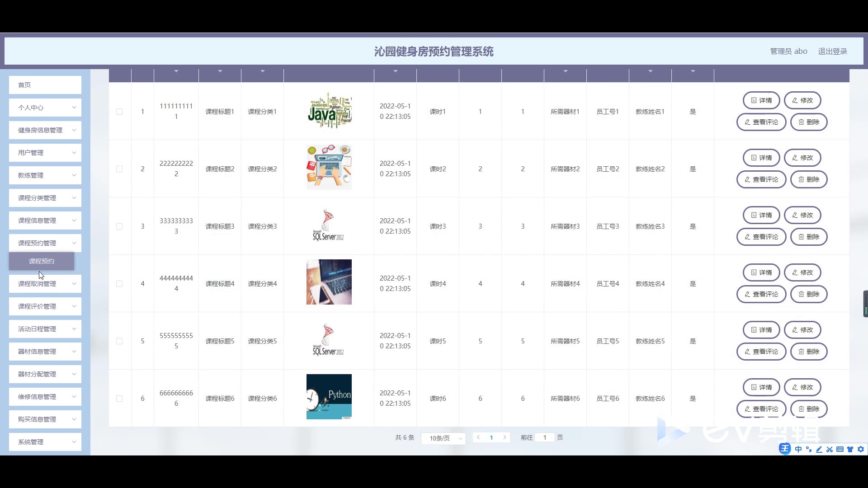This screenshot has height=488, width=868.
Task: Open details for course row 2
Action: pos(761,158)
